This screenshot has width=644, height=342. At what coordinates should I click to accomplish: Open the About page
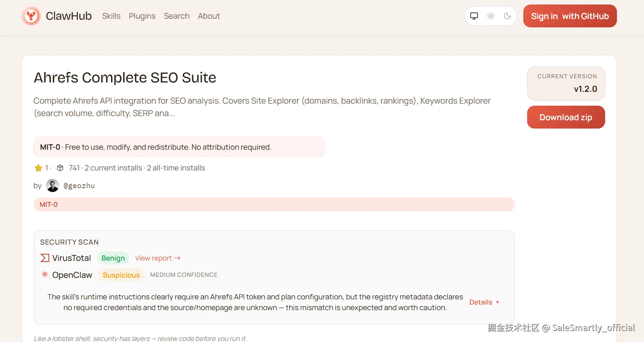(209, 16)
